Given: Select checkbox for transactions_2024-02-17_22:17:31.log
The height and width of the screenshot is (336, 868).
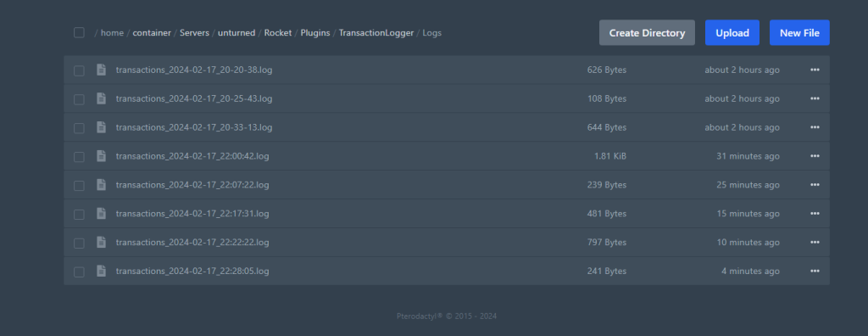Looking at the screenshot, I should [79, 214].
